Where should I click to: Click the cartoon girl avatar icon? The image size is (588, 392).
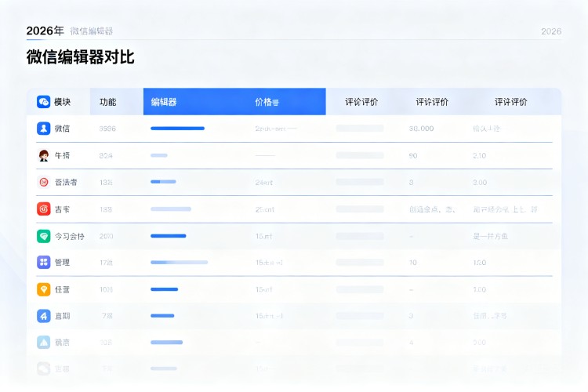43,155
